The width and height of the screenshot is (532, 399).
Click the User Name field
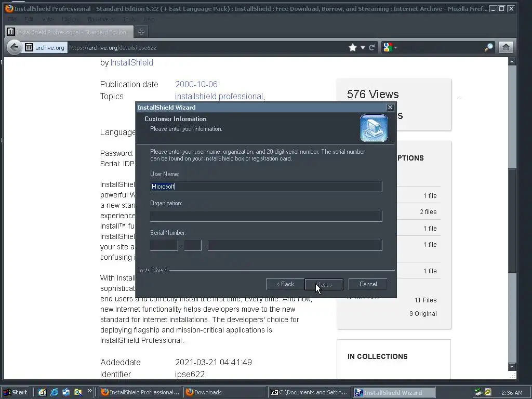point(266,187)
